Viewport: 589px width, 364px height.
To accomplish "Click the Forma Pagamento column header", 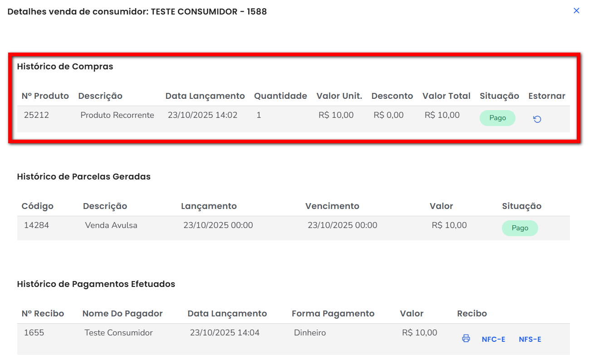I will 333,314.
